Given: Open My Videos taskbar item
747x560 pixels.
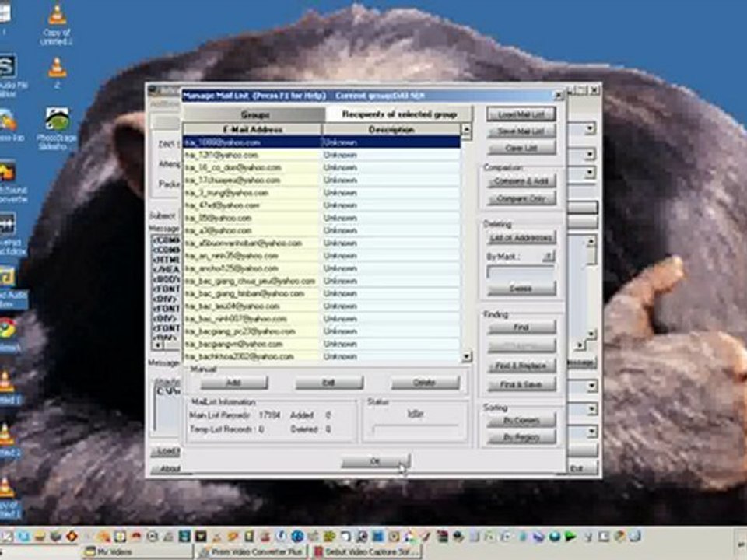Looking at the screenshot, I should pyautogui.click(x=137, y=552).
